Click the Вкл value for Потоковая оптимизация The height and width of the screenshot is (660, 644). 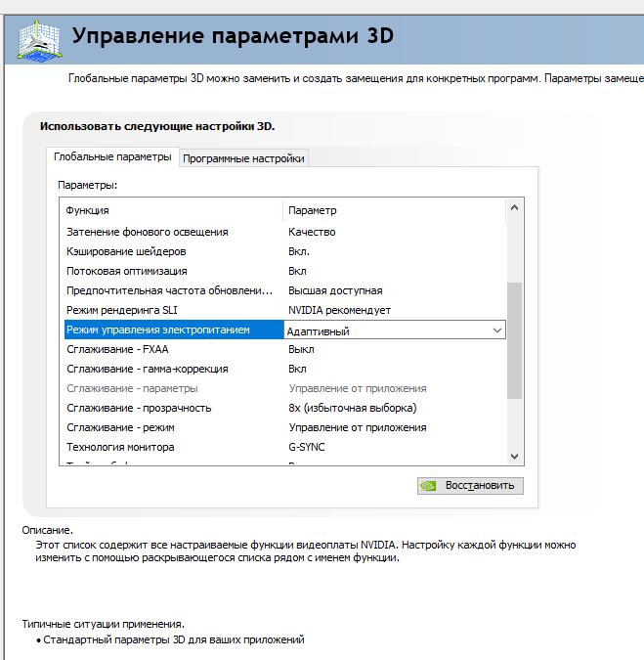297,271
